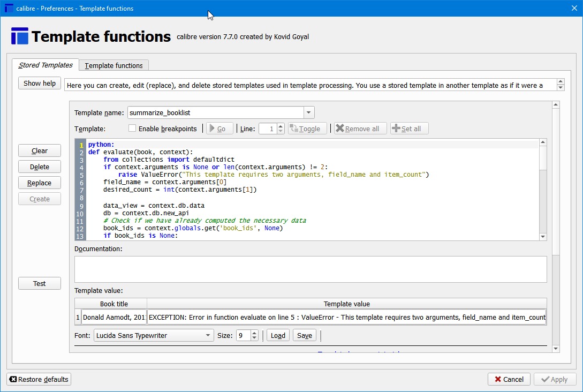583x392 pixels.
Task: Switch to Template functions tab
Action: pos(113,65)
